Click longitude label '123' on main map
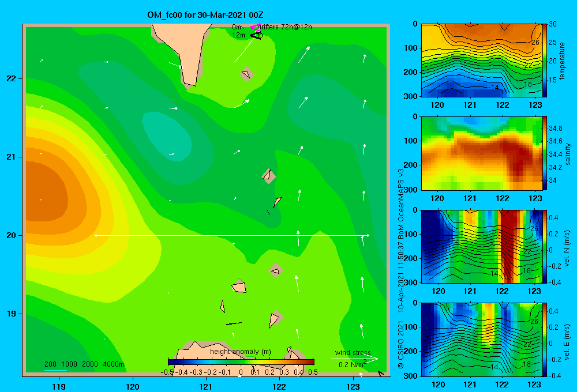This screenshot has height=392, width=577. click(x=353, y=386)
